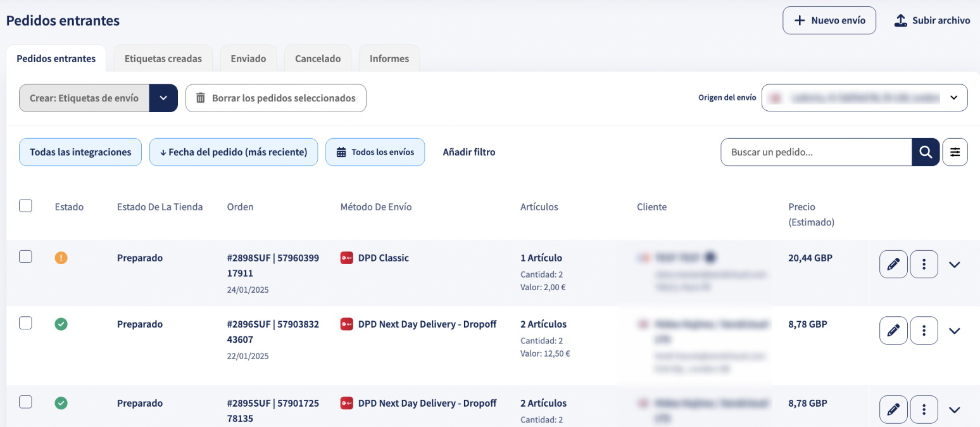Image resolution: width=980 pixels, height=427 pixels.
Task: Switch to the Cancelado tab
Action: 318,58
